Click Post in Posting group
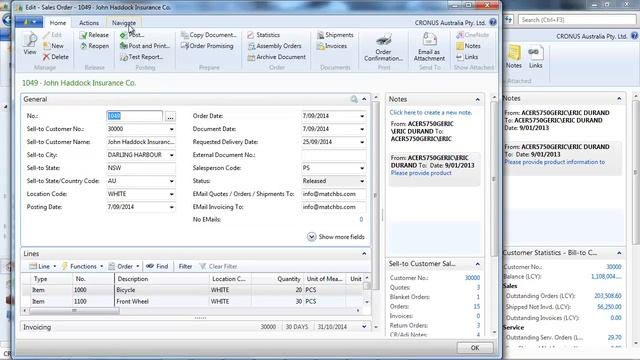Image resolution: width=640 pixels, height=360 pixels. pos(132,35)
